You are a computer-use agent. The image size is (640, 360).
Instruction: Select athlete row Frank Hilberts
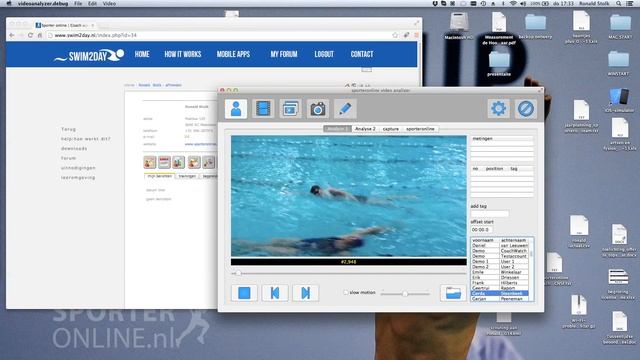[500, 283]
